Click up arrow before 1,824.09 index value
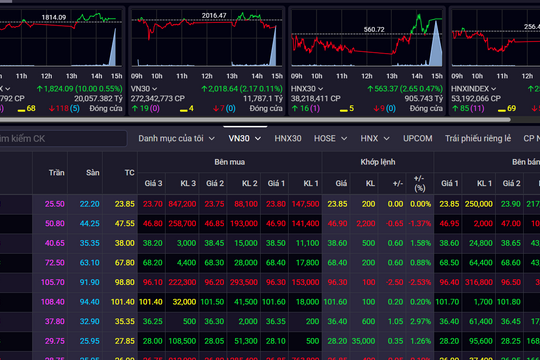This screenshot has width=540, height=360. point(40,89)
